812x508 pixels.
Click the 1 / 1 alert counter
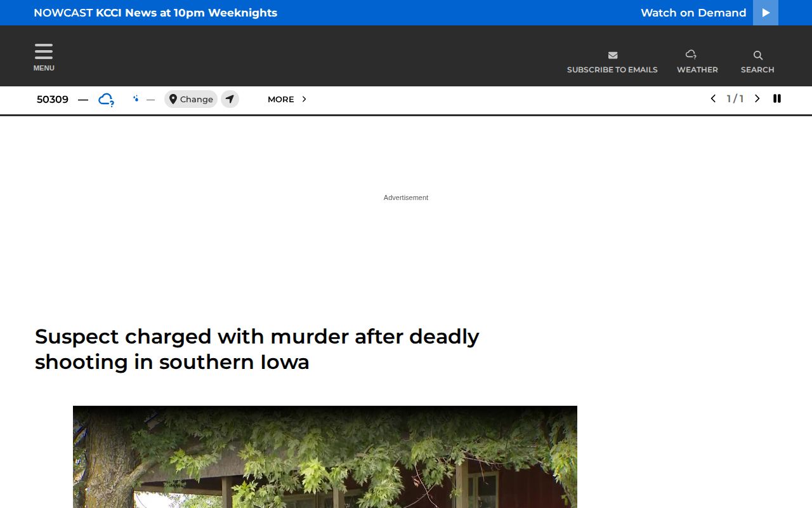click(x=735, y=98)
